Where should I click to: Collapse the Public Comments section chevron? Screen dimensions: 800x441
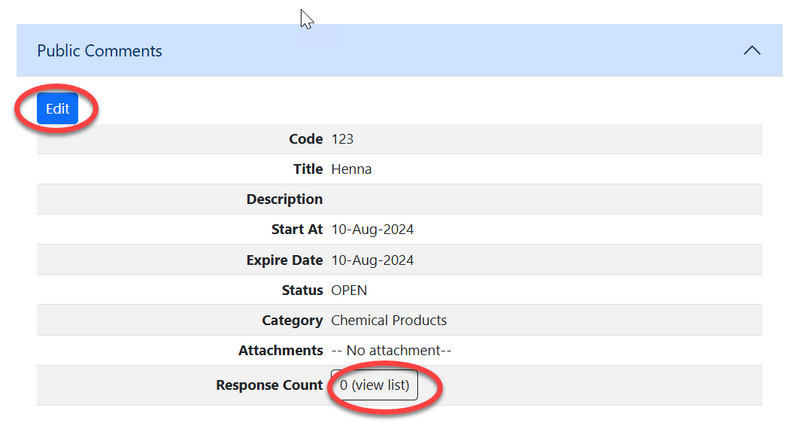753,51
